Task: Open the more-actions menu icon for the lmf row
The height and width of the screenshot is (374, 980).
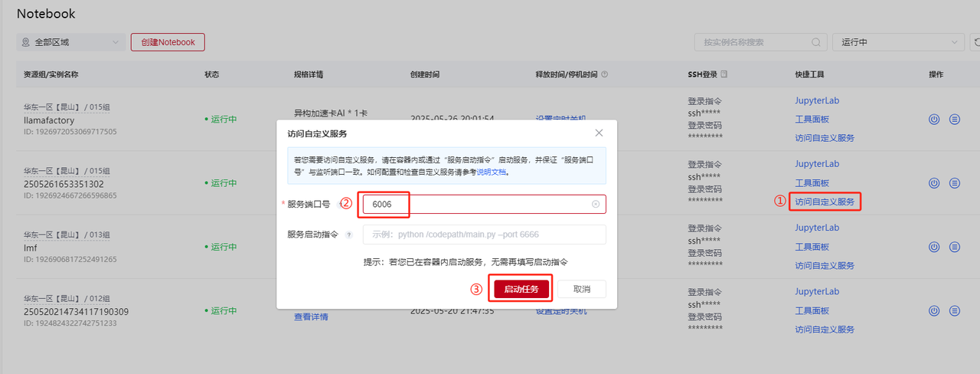Action: [x=954, y=247]
